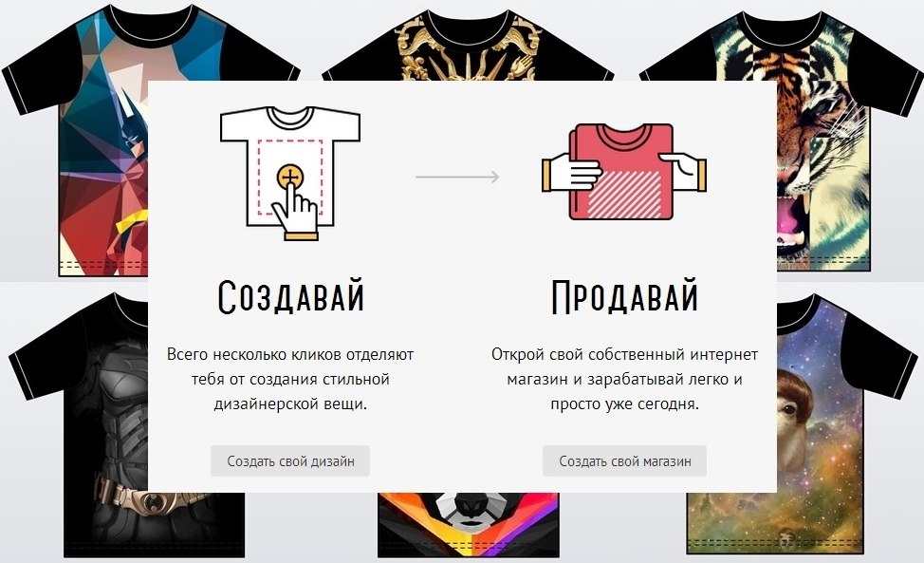Select the white t-shirt design icon
Image resolution: width=924 pixels, height=563 pixels.
tap(290, 173)
